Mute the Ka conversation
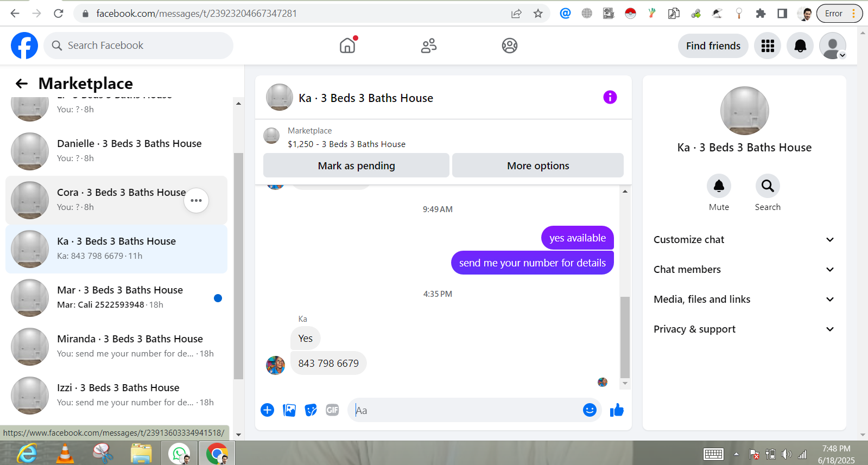Screen dimensions: 868x465 click(719, 186)
